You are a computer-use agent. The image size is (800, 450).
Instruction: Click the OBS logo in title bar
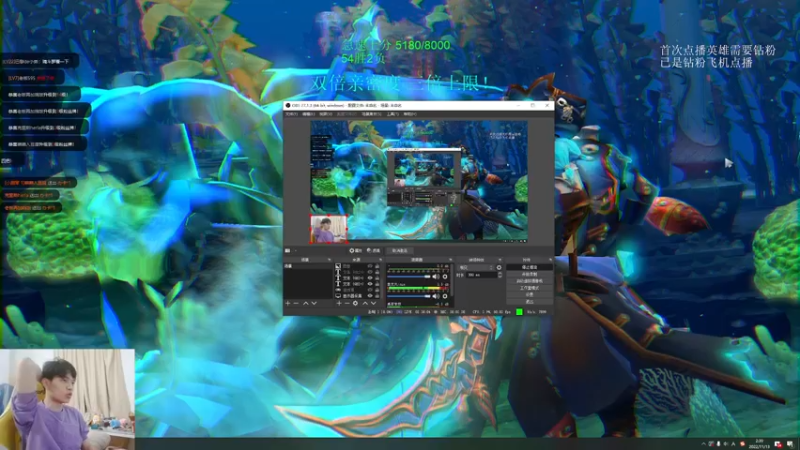pyautogui.click(x=288, y=105)
